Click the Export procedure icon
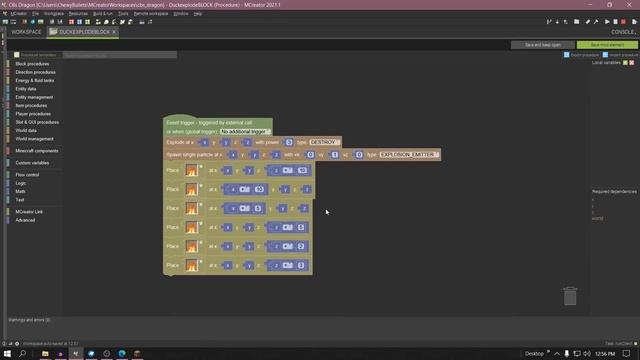Image resolution: width=640 pixels, height=360 pixels. 567,55
